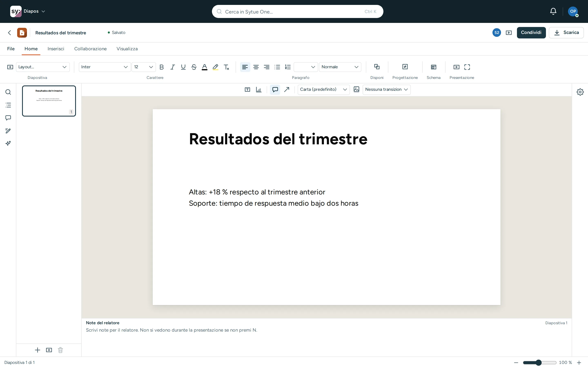This screenshot has height=368, width=588.
Task: Open the Progettazione design tool
Action: coord(405,67)
